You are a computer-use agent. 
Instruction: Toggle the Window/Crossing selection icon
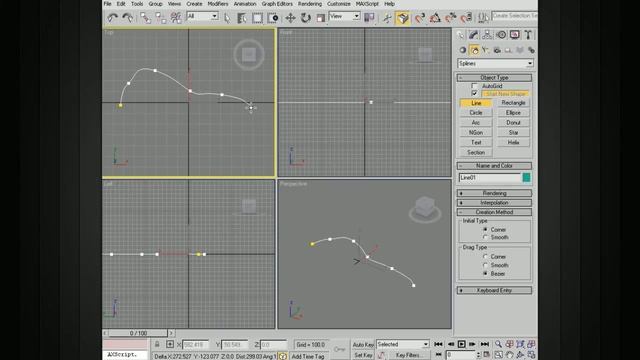[x=273, y=18]
